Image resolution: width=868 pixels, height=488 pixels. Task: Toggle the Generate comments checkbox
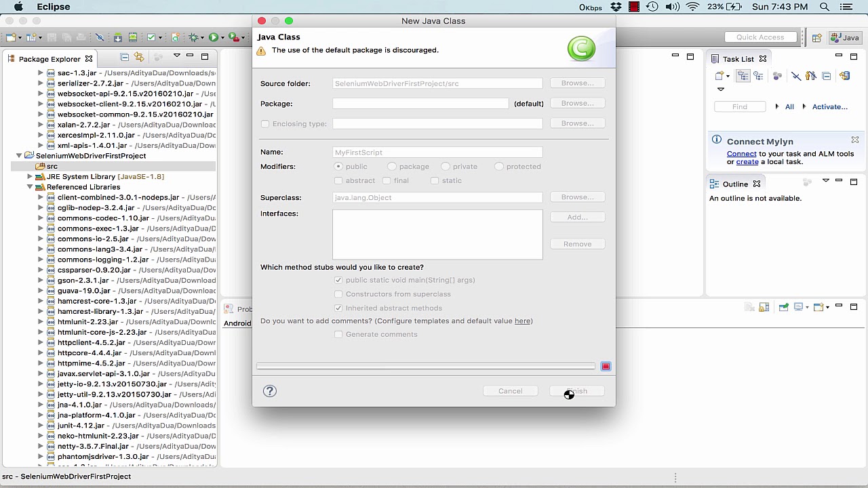[338, 335]
